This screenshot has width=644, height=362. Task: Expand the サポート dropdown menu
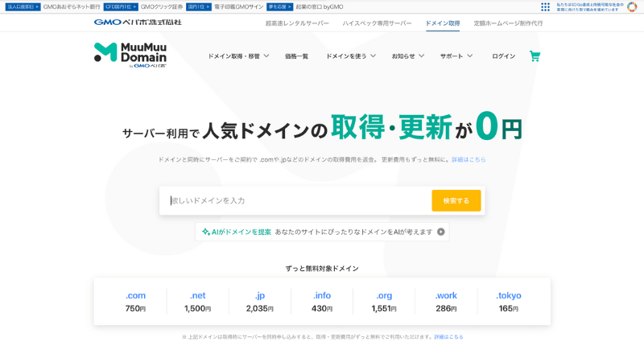point(456,56)
